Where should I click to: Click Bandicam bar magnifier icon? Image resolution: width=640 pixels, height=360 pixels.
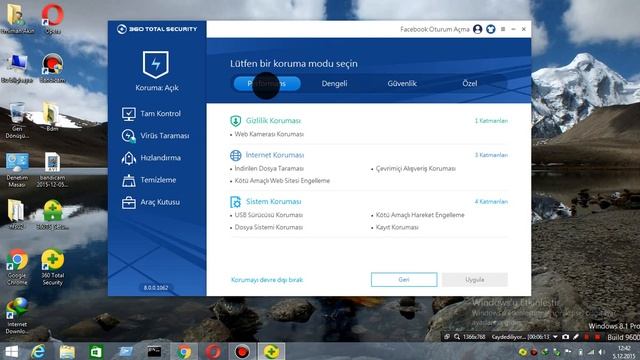point(457,337)
